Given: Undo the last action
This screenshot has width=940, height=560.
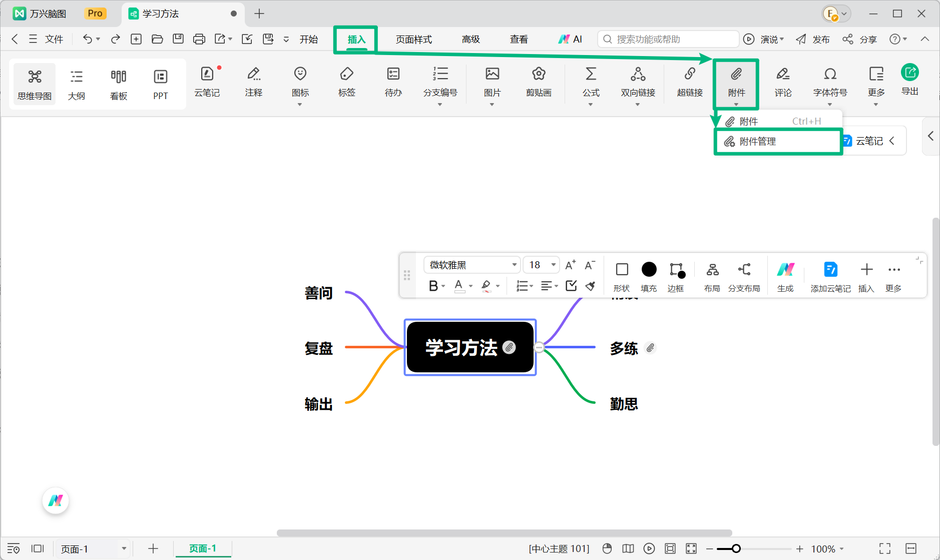Looking at the screenshot, I should (x=88, y=39).
